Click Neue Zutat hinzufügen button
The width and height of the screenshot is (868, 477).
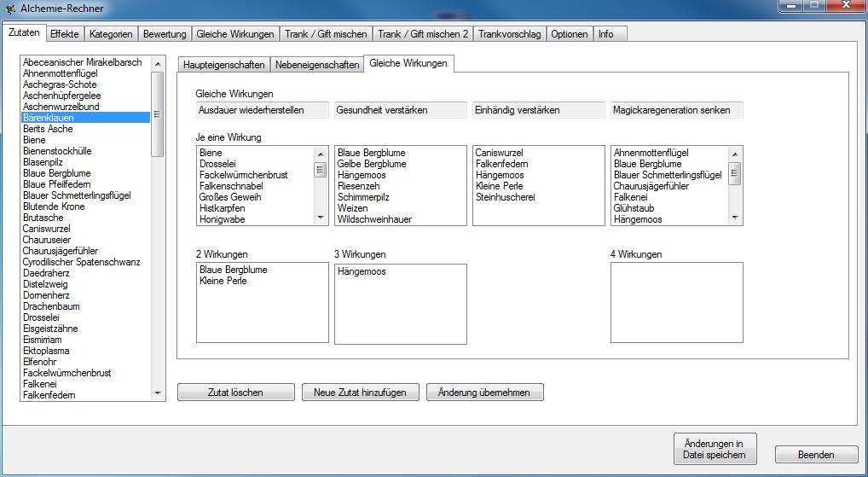pos(360,393)
